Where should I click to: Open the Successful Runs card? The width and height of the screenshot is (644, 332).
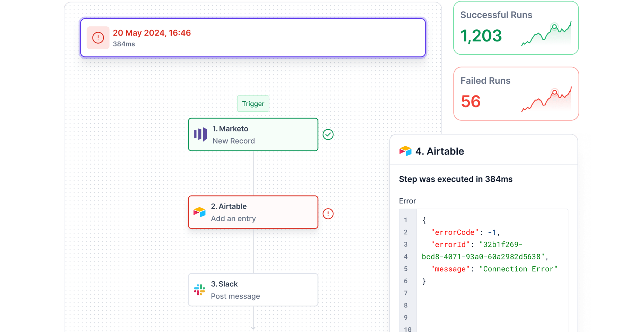tap(516, 28)
